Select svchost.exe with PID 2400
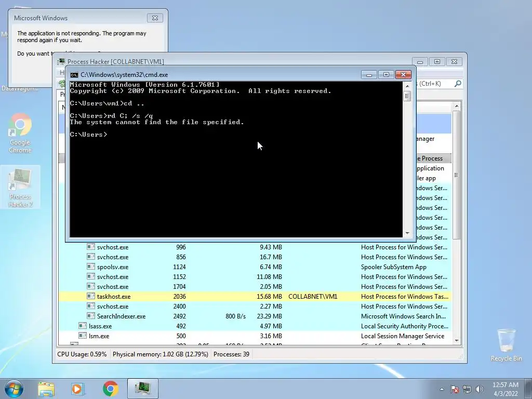 (255, 306)
